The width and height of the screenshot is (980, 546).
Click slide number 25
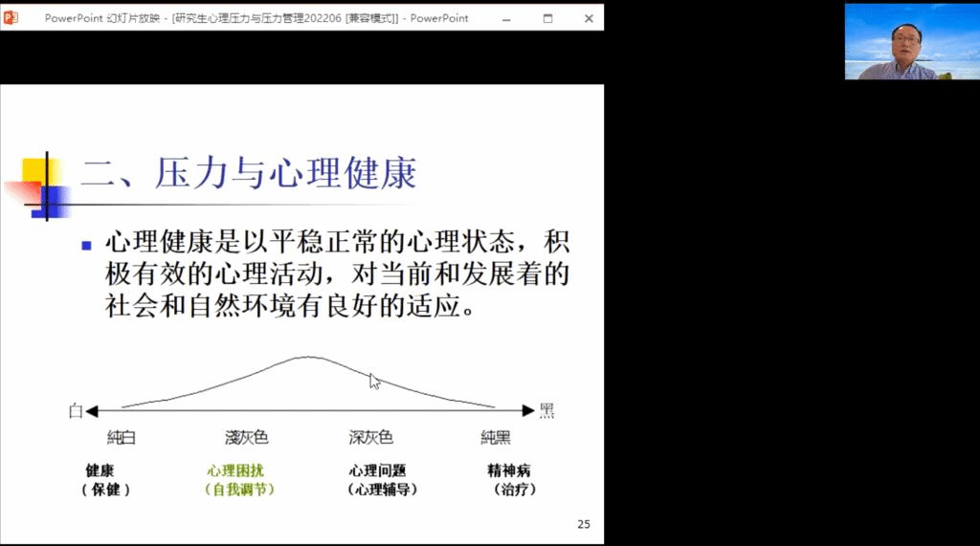pos(584,524)
